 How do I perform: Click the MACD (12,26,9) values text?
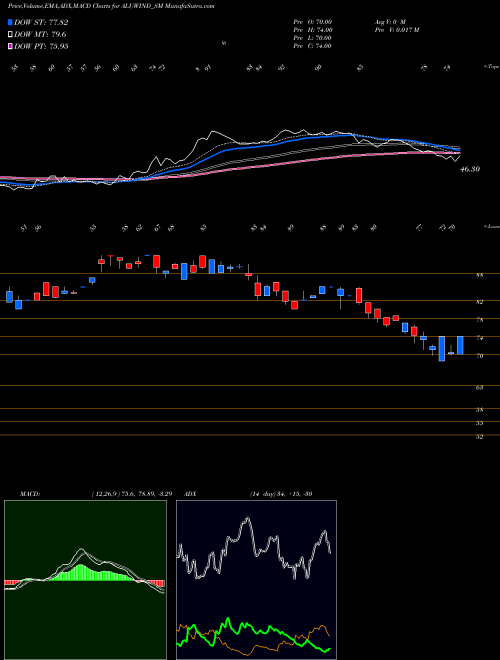click(131, 494)
